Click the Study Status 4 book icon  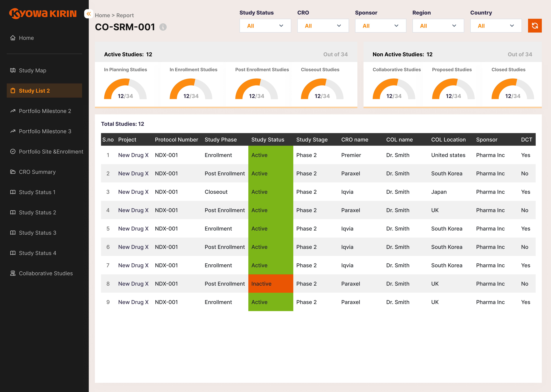point(13,253)
